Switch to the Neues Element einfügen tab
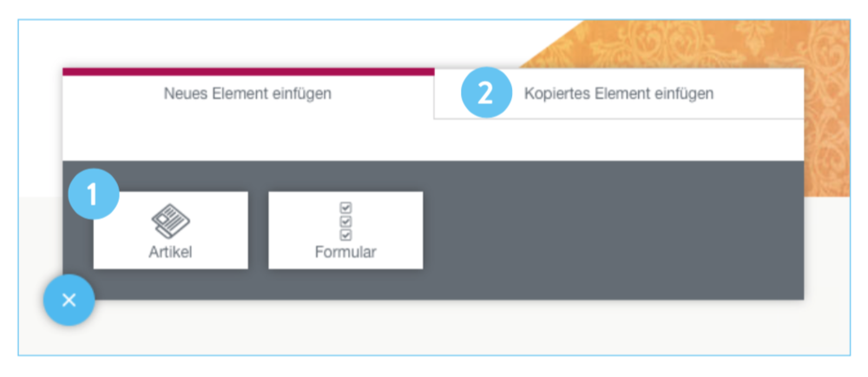 247,94
